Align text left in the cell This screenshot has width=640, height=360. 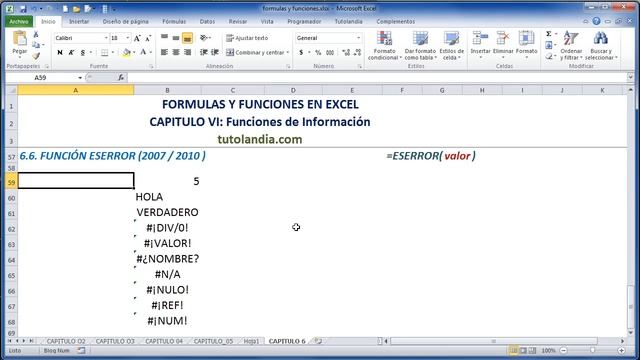(164, 52)
